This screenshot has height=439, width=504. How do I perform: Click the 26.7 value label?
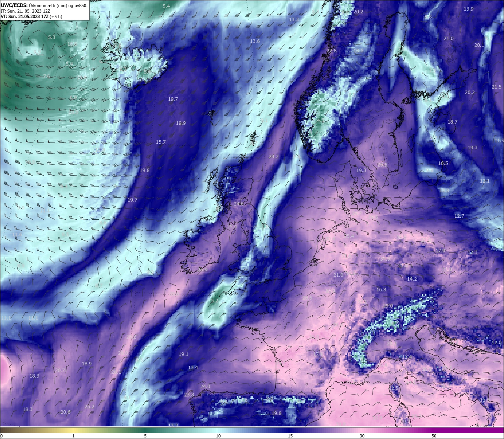click(60, 370)
